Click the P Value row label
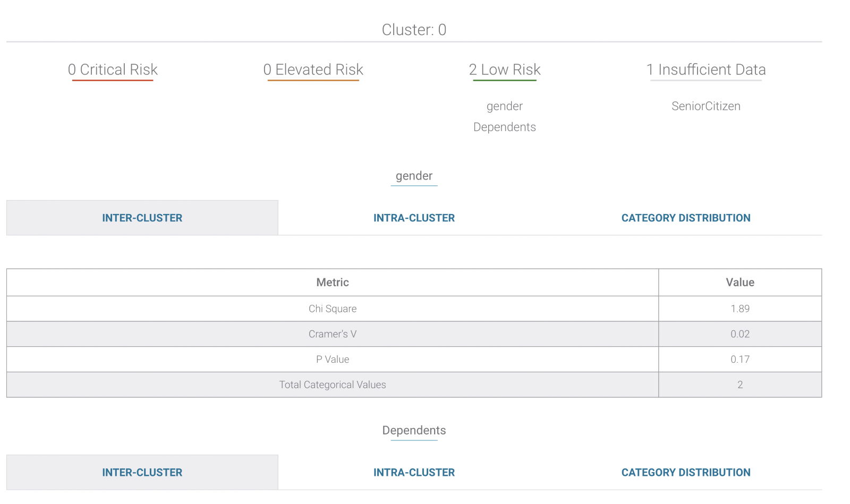 tap(333, 360)
